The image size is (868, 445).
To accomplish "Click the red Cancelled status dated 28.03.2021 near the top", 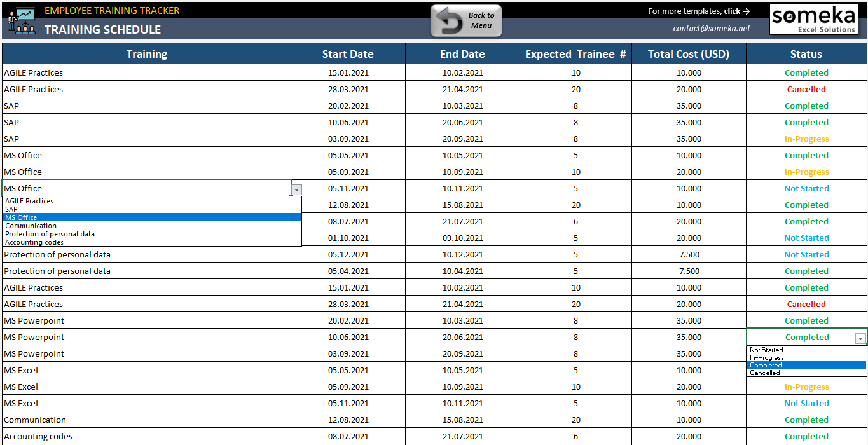I will coord(806,89).
